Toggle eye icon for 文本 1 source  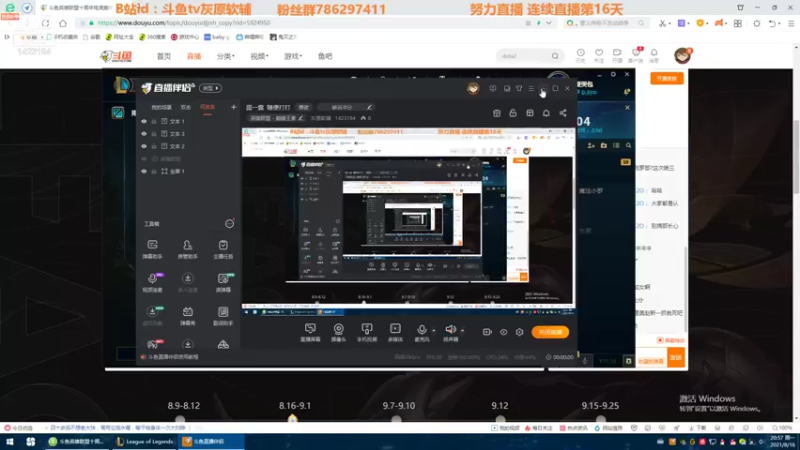click(144, 121)
